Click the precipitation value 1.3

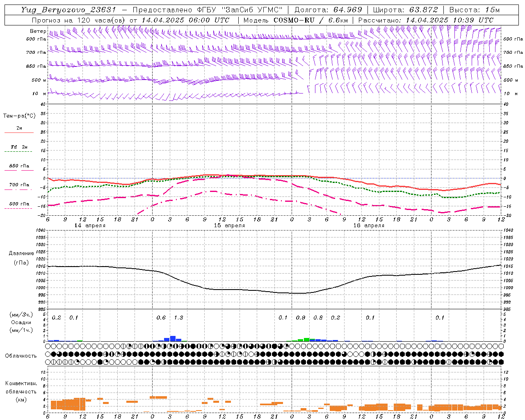[178, 318]
